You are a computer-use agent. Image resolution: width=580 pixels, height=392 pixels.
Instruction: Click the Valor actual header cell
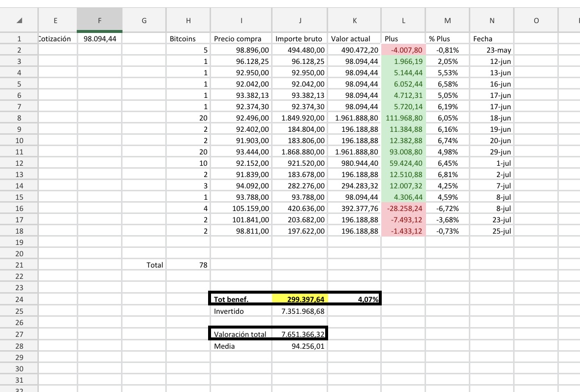point(354,38)
